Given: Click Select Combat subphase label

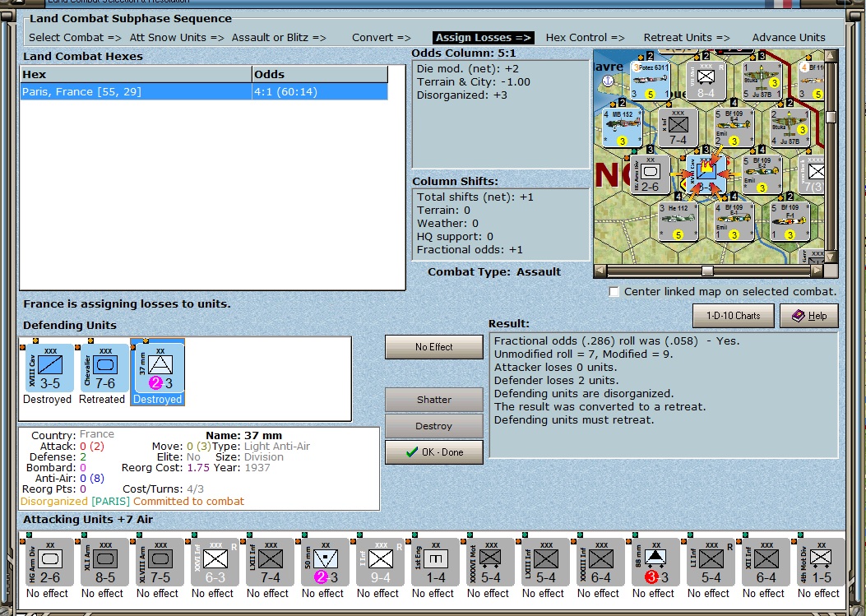Looking at the screenshot, I should click(x=75, y=38).
